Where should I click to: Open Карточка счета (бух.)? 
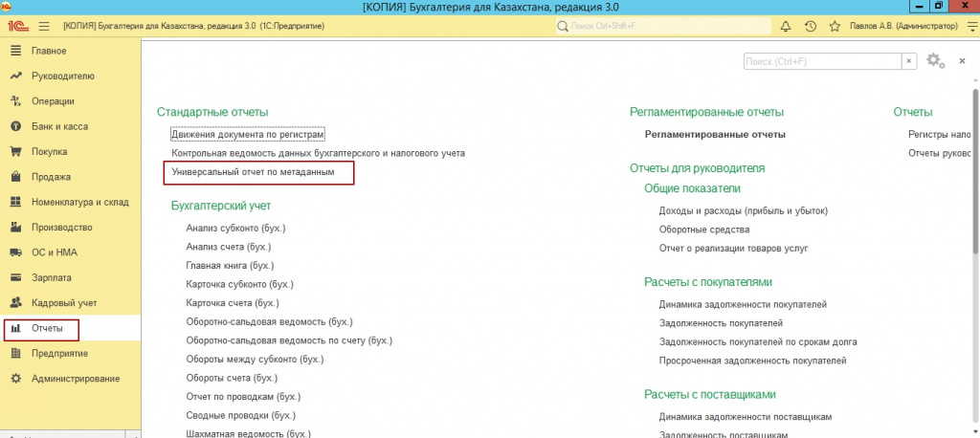point(233,303)
